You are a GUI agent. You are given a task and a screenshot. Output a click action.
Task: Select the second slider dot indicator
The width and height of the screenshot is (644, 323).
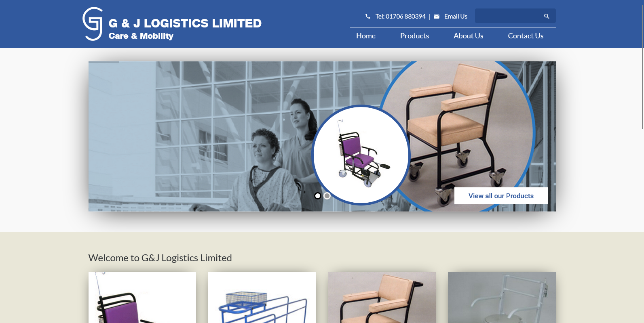(327, 196)
